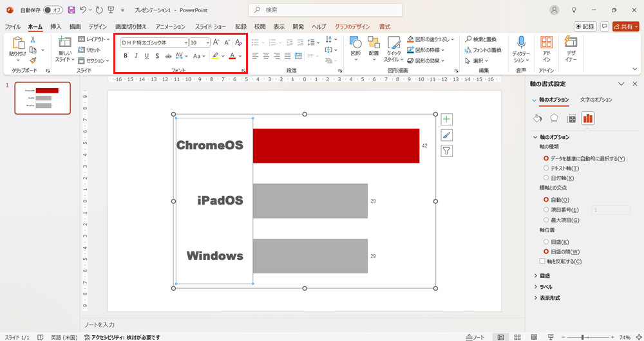
Task: Expand the 表示形式 section
Action: pos(547,298)
